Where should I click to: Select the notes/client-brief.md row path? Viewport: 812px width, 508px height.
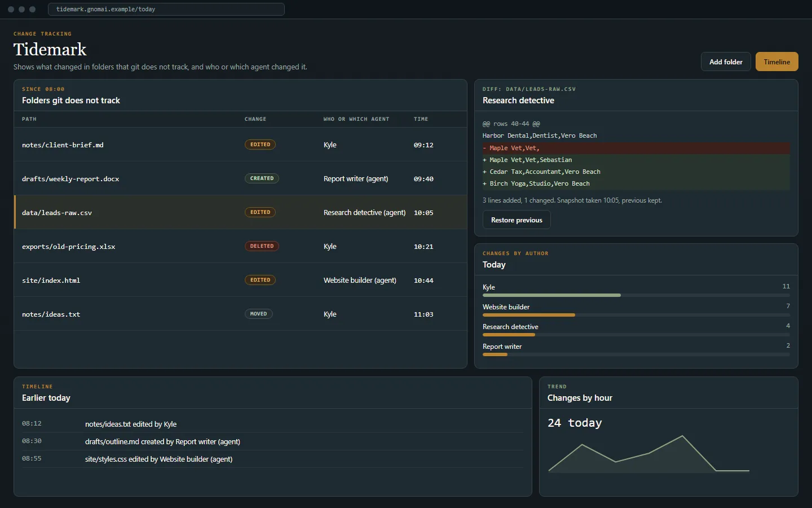[x=63, y=145]
